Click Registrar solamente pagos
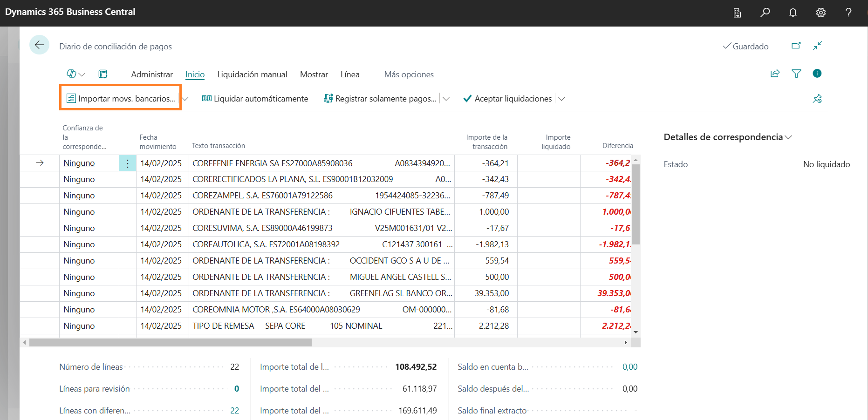Image resolution: width=868 pixels, height=420 pixels. click(x=380, y=99)
